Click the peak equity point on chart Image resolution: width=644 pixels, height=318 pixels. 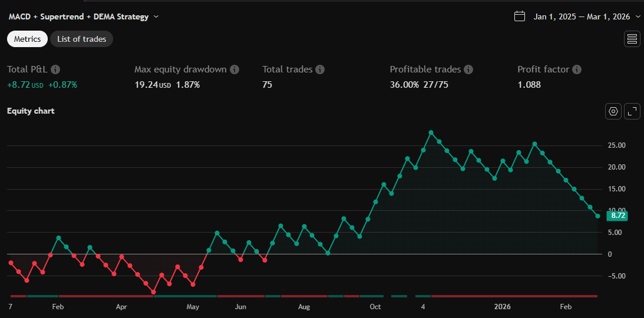(x=431, y=132)
